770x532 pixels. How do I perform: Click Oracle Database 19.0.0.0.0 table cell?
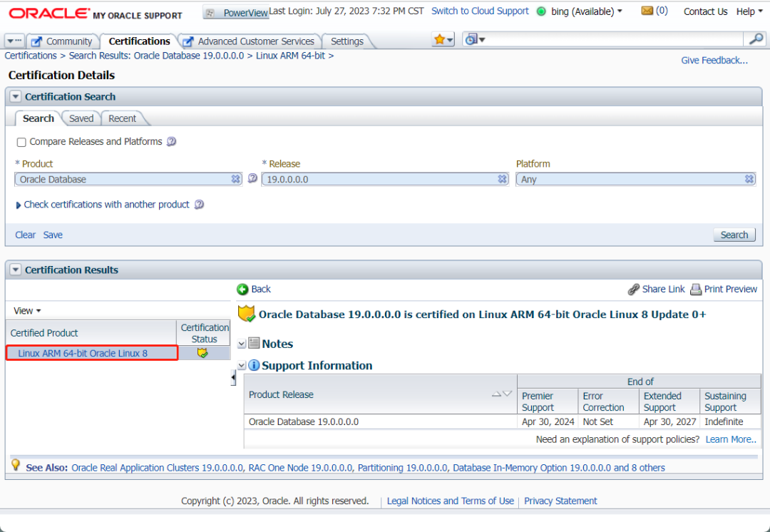380,422
